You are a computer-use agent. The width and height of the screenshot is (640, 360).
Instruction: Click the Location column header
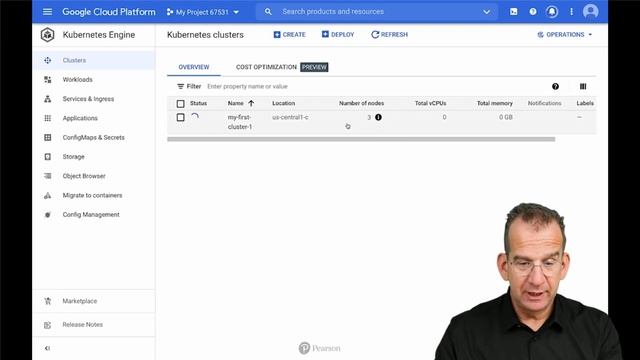[x=283, y=104]
